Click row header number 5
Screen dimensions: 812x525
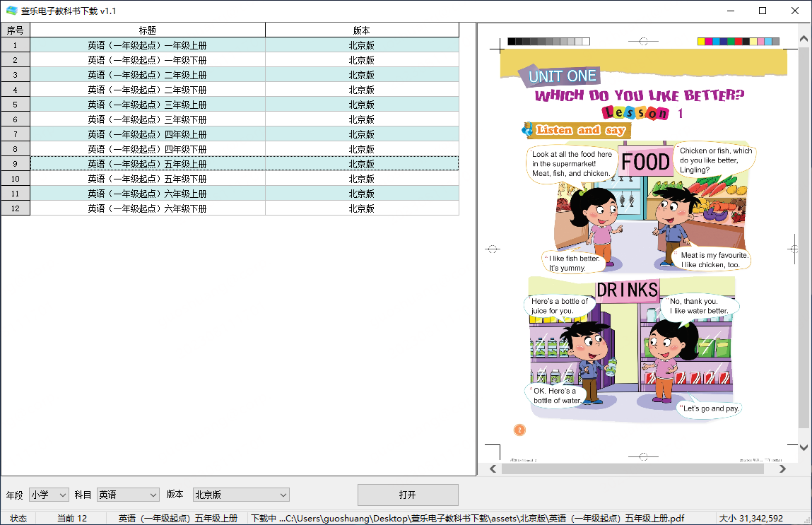pos(16,105)
